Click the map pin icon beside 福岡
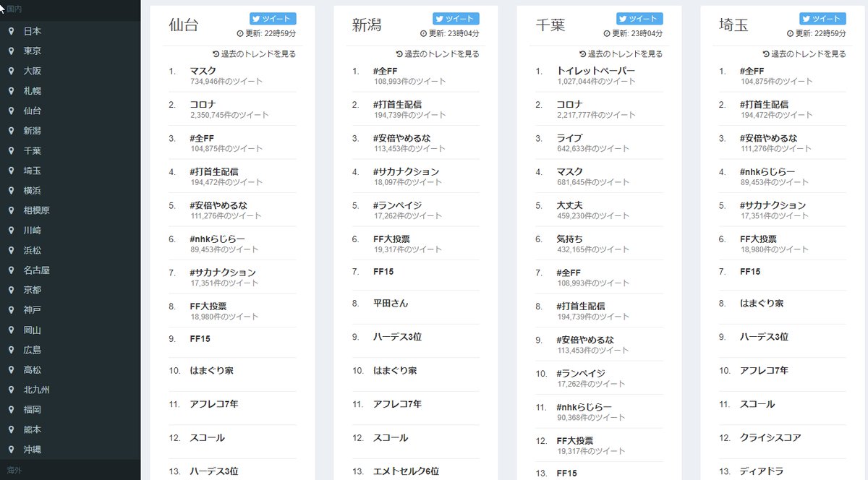Image resolution: width=868 pixels, height=480 pixels. point(11,409)
